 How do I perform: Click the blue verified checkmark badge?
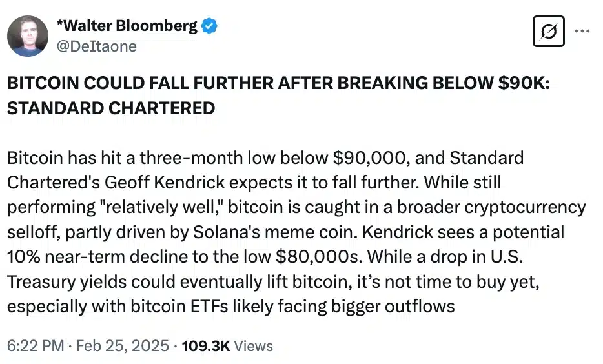[x=210, y=26]
